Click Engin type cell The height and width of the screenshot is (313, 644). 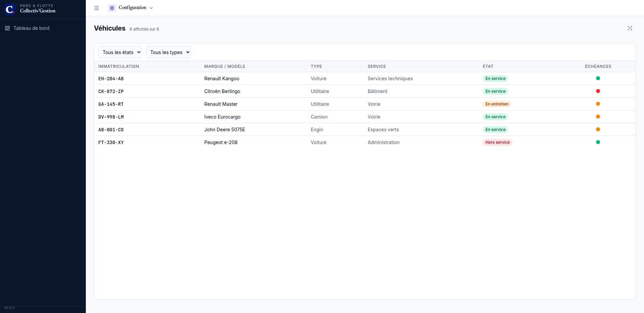[317, 130]
